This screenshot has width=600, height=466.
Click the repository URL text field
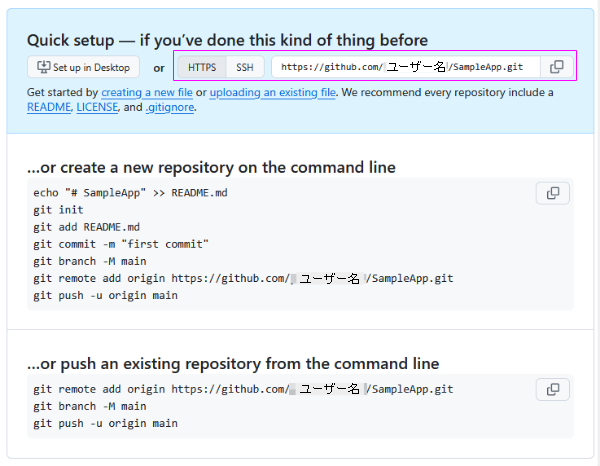(405, 67)
